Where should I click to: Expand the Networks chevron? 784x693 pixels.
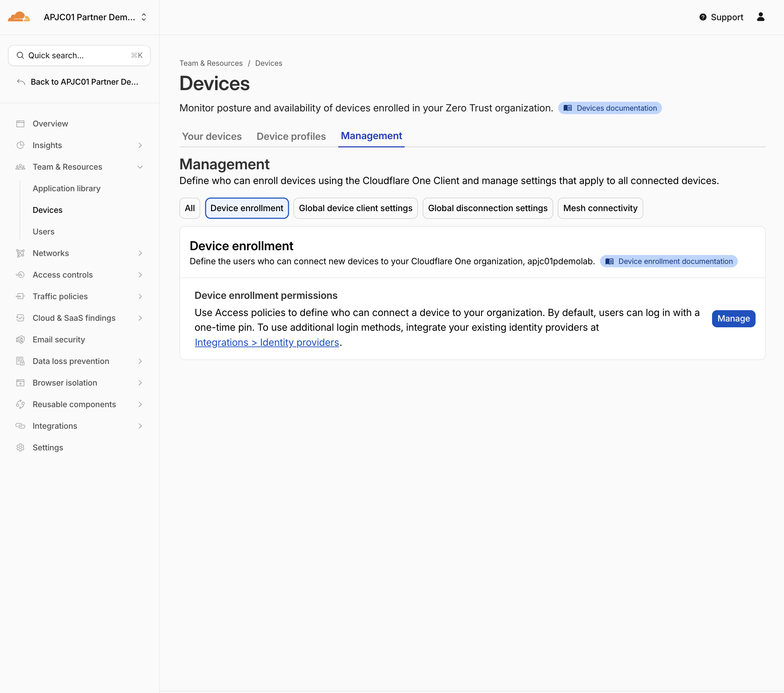pos(140,253)
